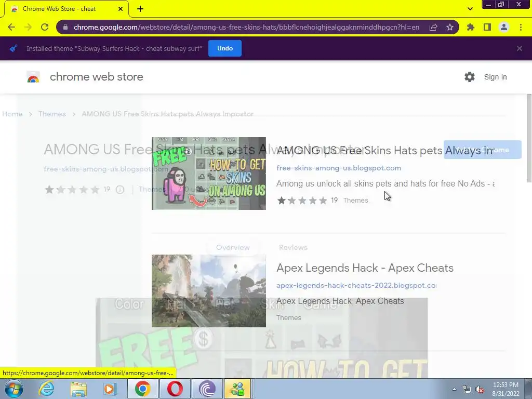Open the network tray icon
Screen dimensions: 532x399
(467, 389)
